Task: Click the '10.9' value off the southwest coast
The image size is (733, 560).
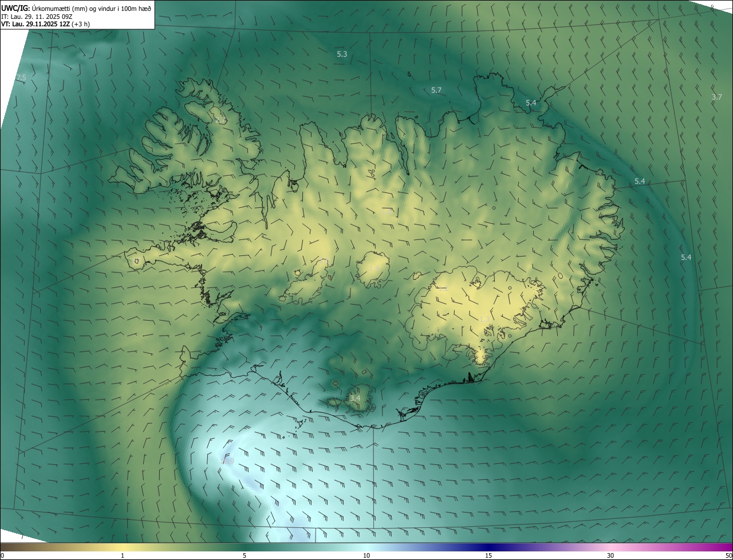Action: (227, 460)
